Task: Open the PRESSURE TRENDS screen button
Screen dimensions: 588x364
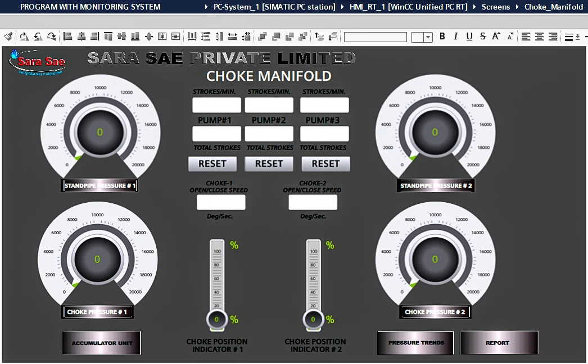Action: [x=416, y=343]
